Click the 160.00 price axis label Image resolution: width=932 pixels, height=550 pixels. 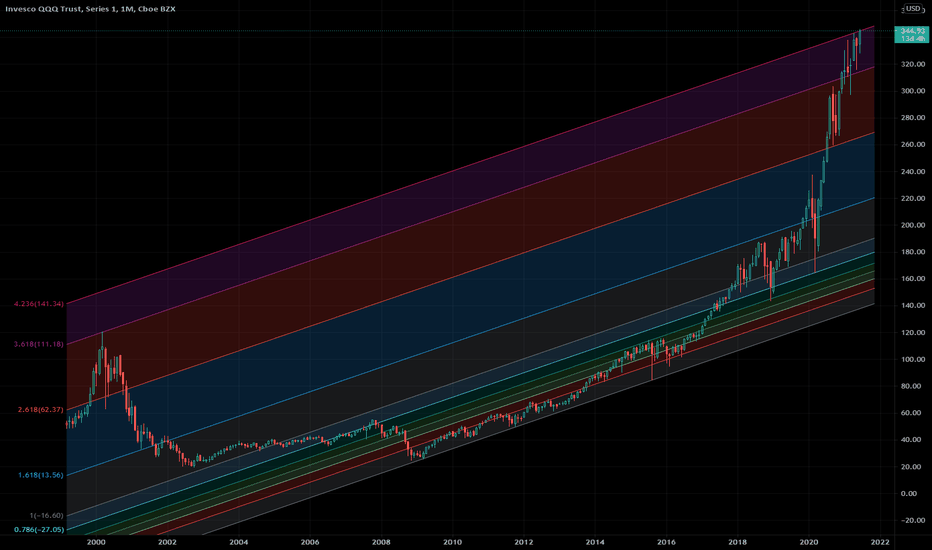point(913,278)
